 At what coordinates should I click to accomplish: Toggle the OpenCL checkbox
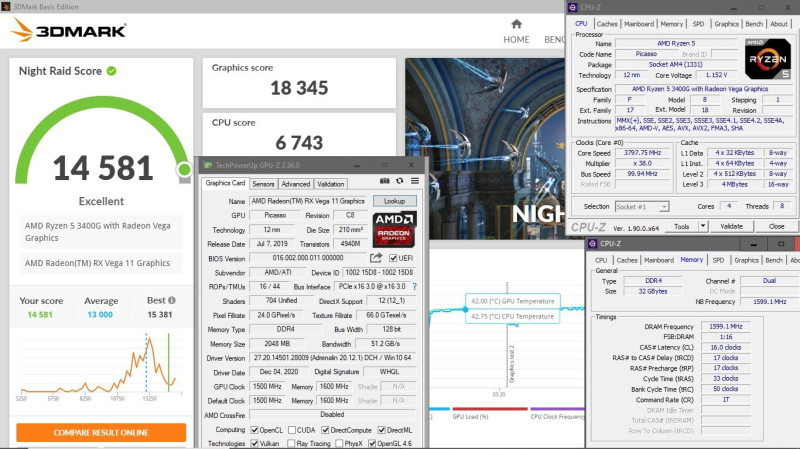click(255, 430)
